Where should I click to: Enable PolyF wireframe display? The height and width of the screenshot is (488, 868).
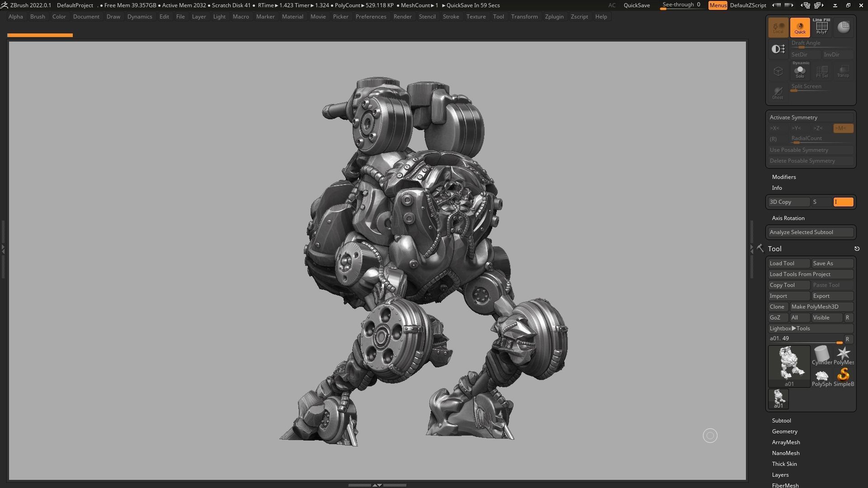click(821, 27)
